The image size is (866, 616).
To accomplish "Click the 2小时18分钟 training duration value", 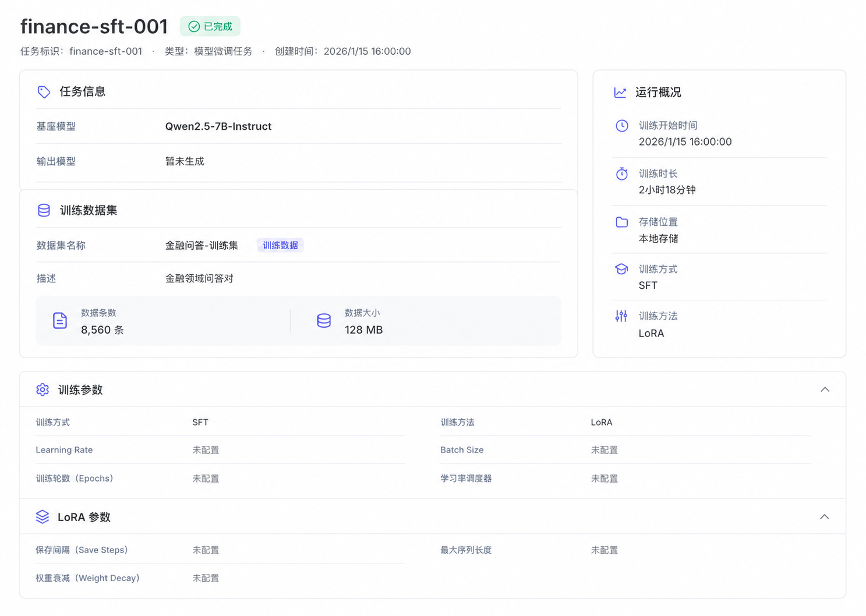I will [667, 190].
